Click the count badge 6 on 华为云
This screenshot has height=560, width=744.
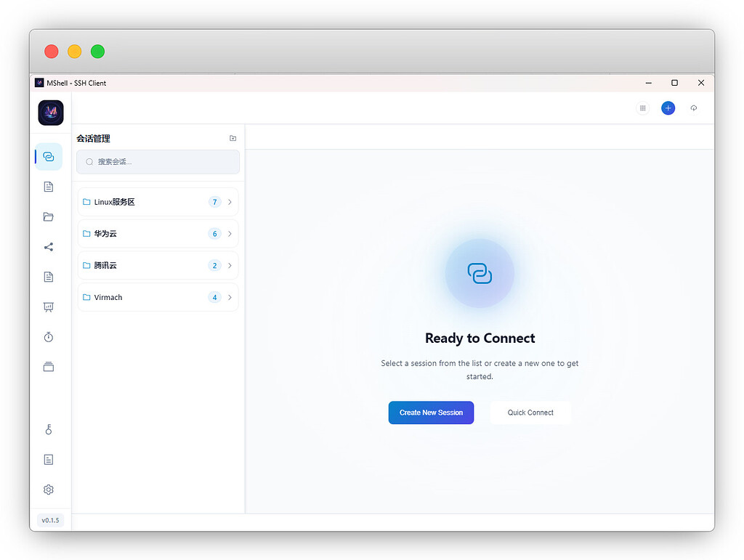click(x=214, y=234)
